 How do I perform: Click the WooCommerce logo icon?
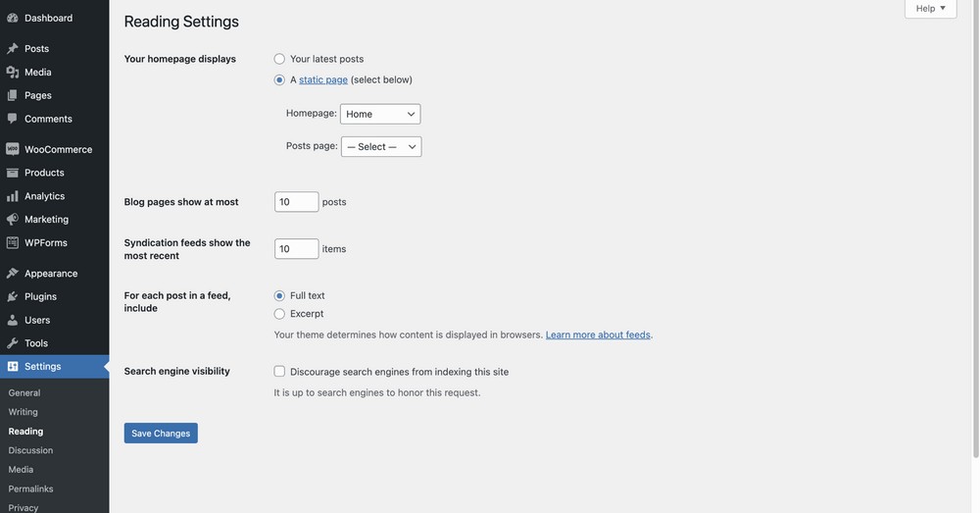(12, 149)
